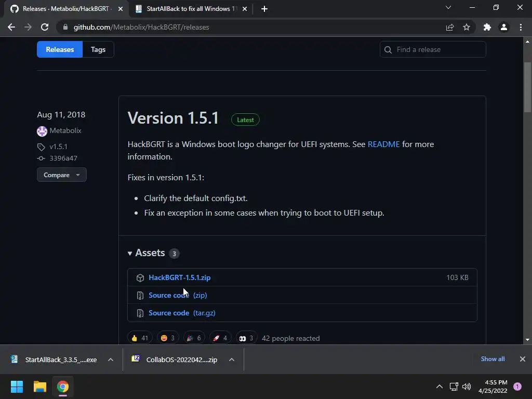Share this page via address bar icon
The width and height of the screenshot is (532, 399).
(450, 27)
